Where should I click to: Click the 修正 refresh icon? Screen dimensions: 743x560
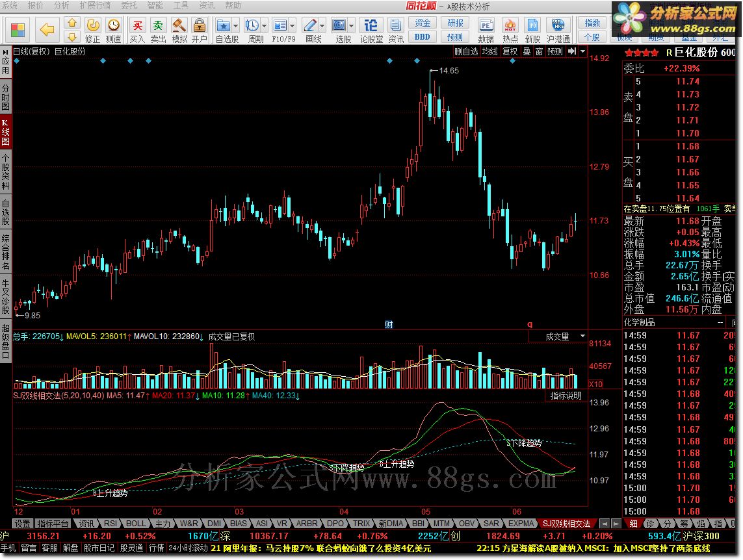tap(93, 25)
